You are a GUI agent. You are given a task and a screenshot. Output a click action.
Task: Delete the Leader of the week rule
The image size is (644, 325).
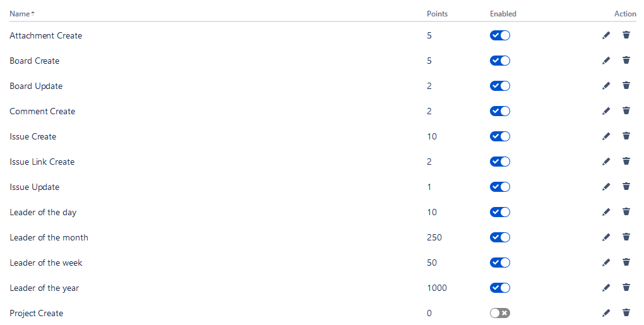coord(626,263)
